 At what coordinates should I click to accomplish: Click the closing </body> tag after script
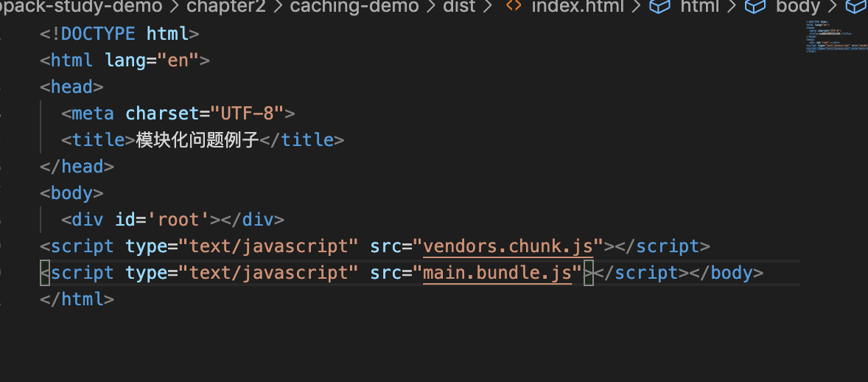727,273
